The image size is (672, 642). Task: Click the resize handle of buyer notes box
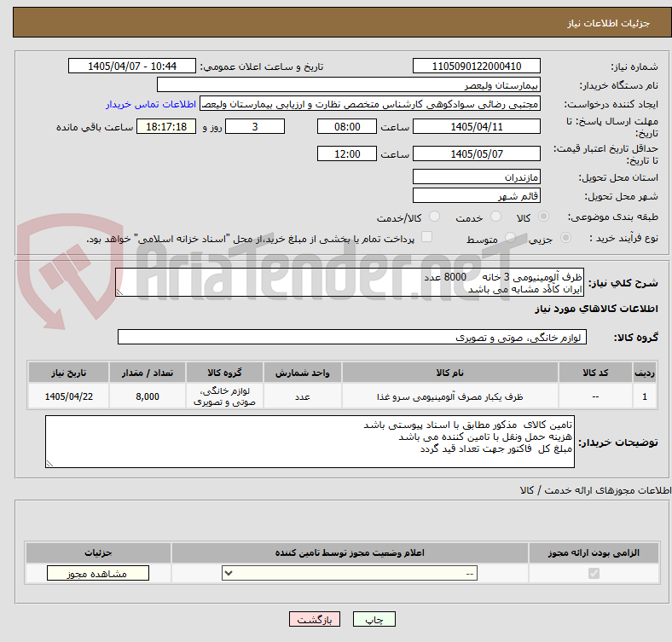click(49, 463)
